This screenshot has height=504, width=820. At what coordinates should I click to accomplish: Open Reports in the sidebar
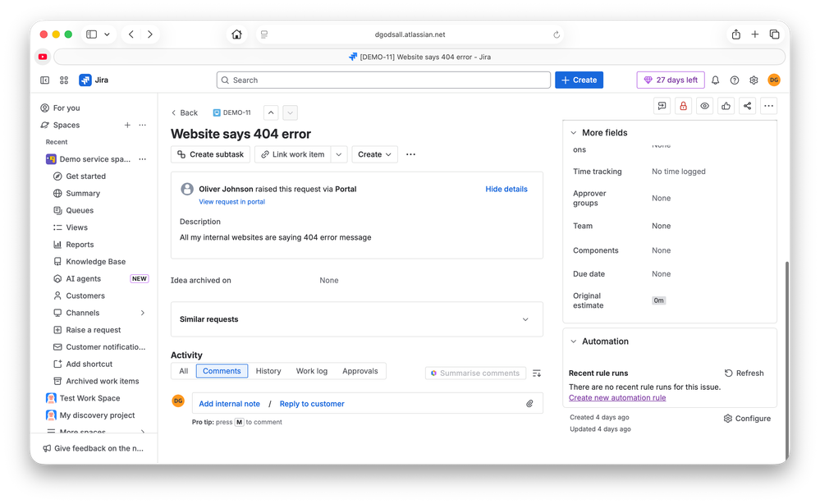pyautogui.click(x=80, y=244)
